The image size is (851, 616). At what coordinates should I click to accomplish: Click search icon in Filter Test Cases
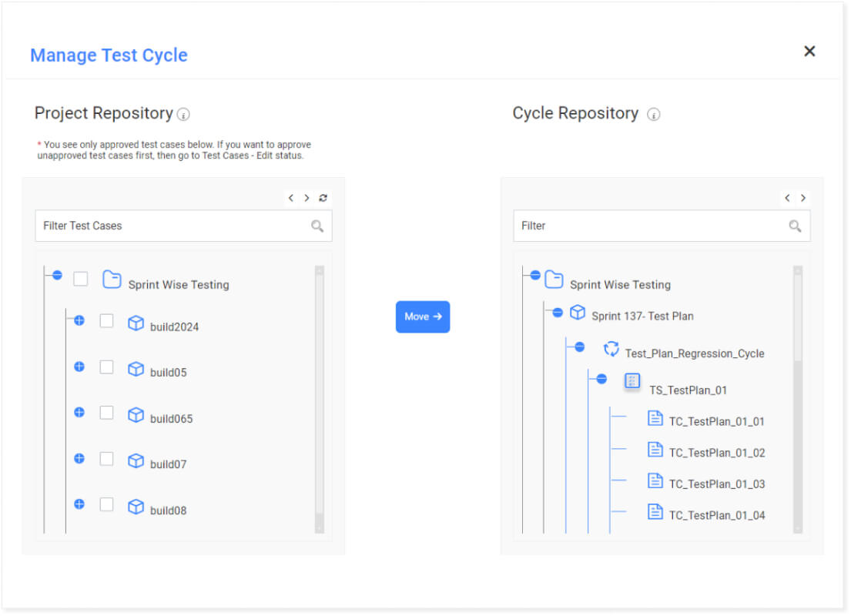pos(317,226)
